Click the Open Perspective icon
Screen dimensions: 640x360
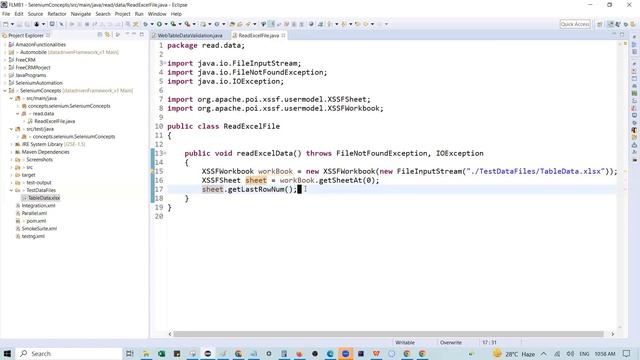(600, 24)
